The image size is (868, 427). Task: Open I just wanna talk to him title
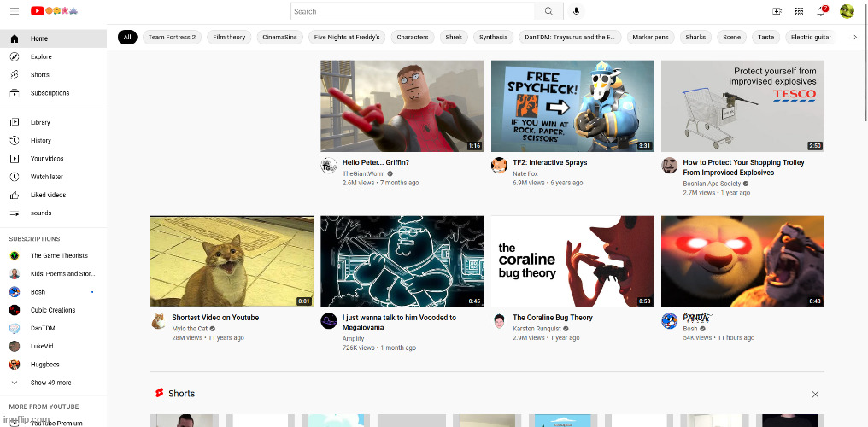pyautogui.click(x=399, y=323)
